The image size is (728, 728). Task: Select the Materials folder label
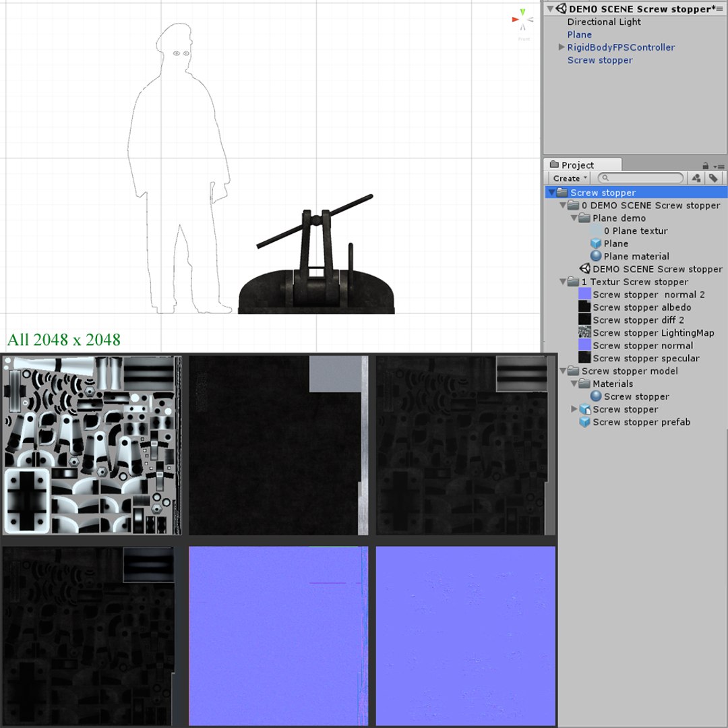[612, 384]
